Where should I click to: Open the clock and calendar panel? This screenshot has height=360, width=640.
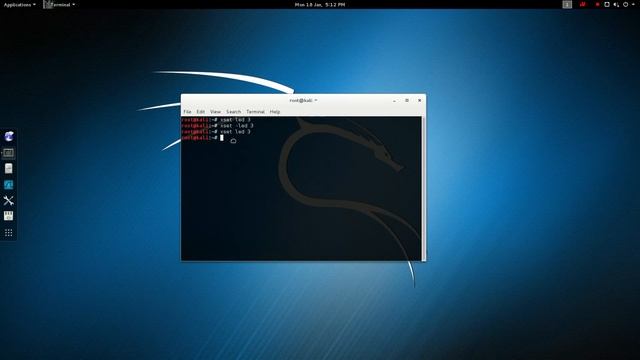(x=320, y=4)
